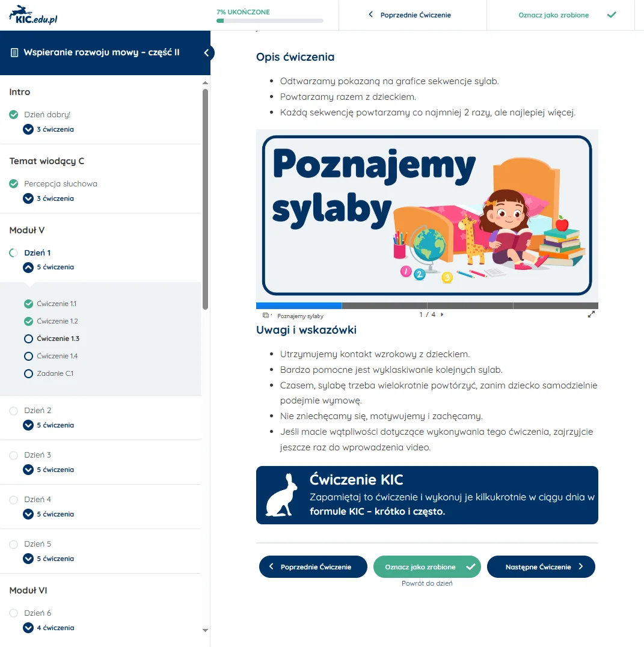Expand 5 ćwiczenia under Dzień 2

click(28, 425)
